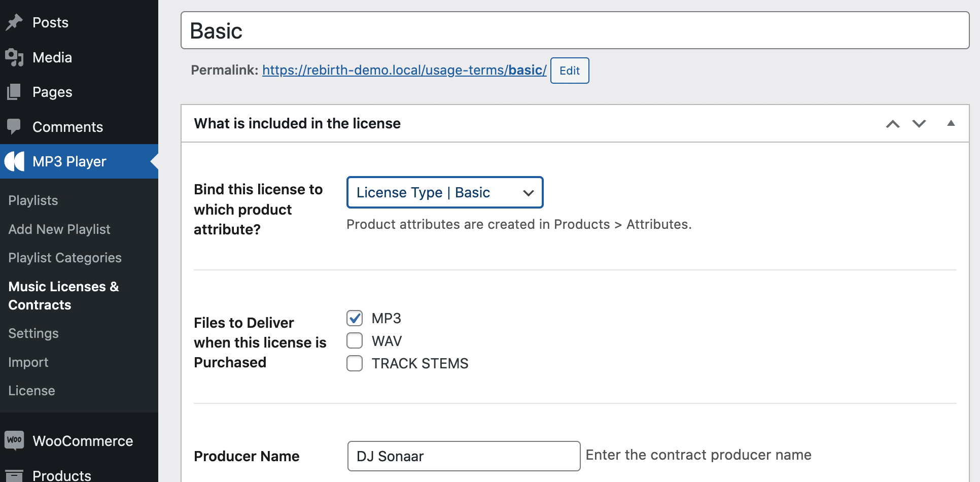Click the Edit permalink button
The height and width of the screenshot is (482, 980).
pyautogui.click(x=570, y=71)
